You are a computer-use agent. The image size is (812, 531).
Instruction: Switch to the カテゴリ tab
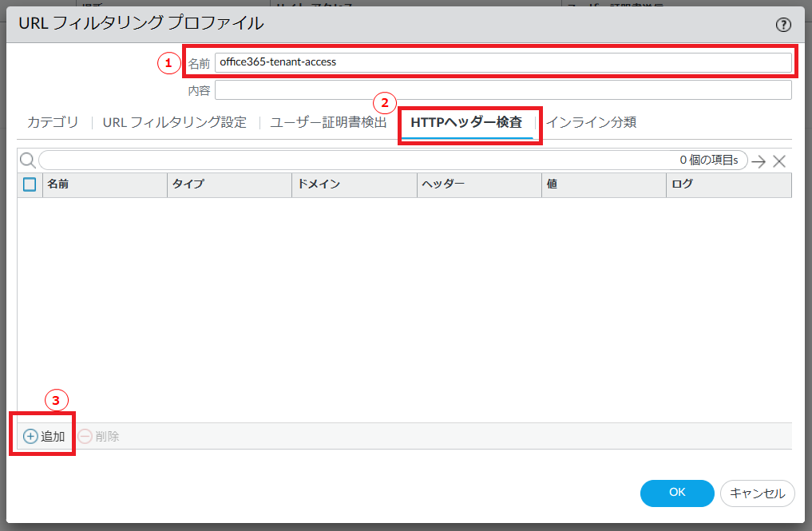[53, 122]
